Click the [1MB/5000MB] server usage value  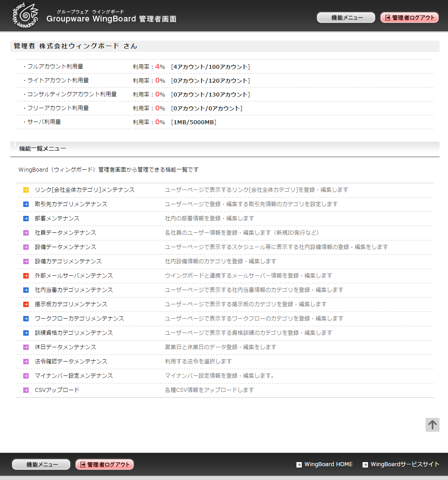(194, 122)
